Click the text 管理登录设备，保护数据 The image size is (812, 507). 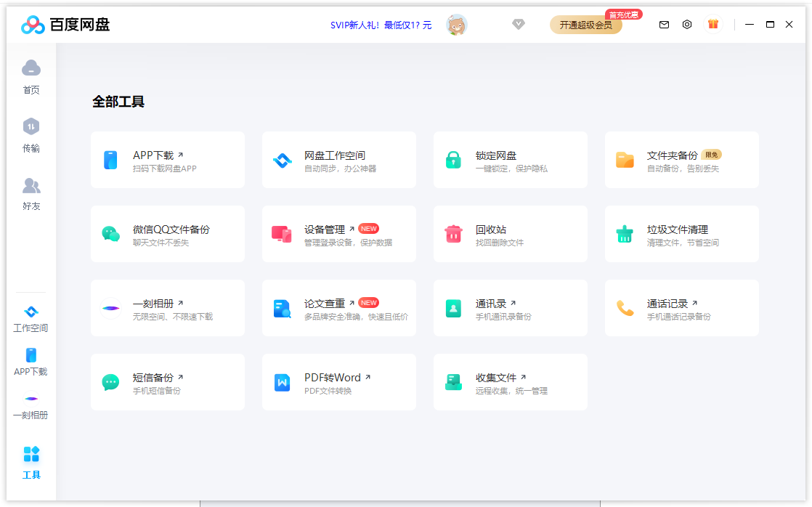coord(348,243)
